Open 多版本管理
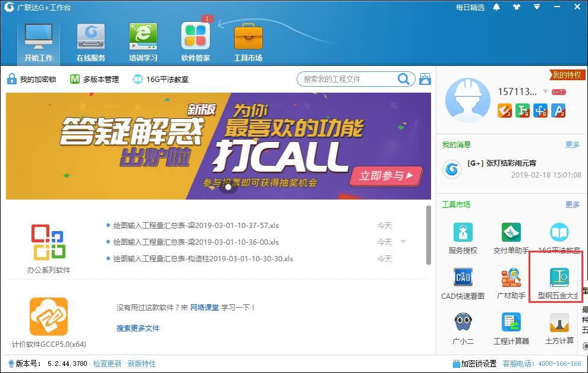 point(95,79)
